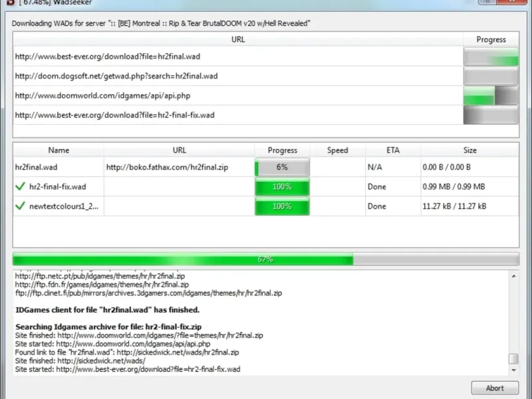Viewport: 532px width, 399px height.
Task: Click the 0.99 MB / 0.99 MB size cell
Action: click(470, 187)
